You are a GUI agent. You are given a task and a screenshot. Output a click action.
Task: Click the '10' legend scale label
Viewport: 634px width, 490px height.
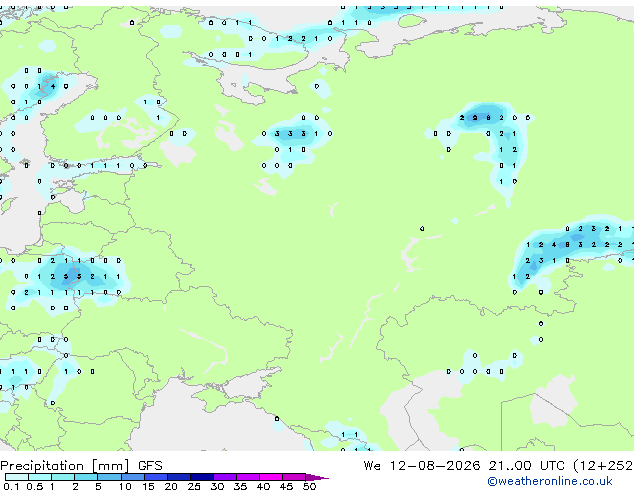pos(125,486)
